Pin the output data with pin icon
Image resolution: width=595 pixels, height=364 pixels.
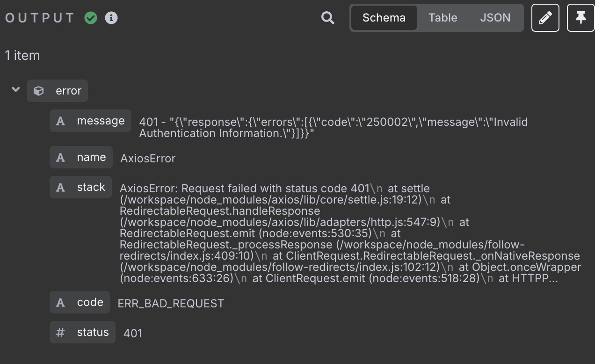click(581, 18)
